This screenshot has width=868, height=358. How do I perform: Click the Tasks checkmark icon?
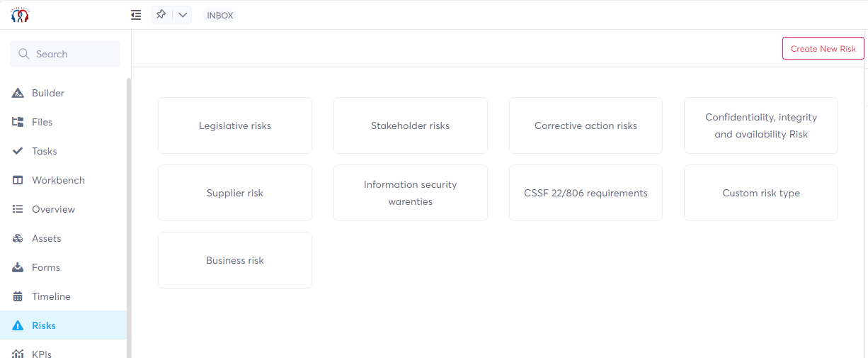click(18, 151)
